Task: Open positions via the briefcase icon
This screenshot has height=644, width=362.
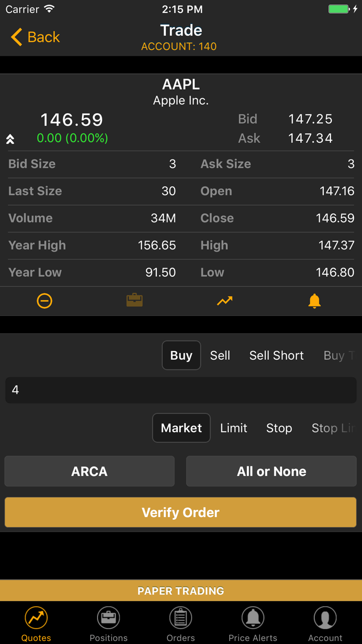Action: coord(134,301)
